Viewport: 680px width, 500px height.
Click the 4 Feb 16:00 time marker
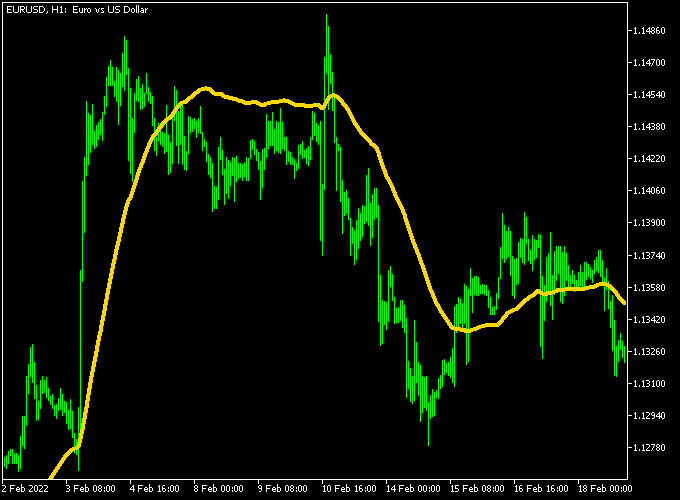(x=156, y=489)
